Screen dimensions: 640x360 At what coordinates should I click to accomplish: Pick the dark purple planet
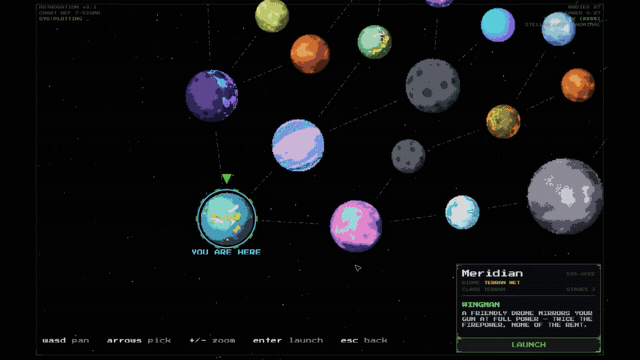coord(212,96)
